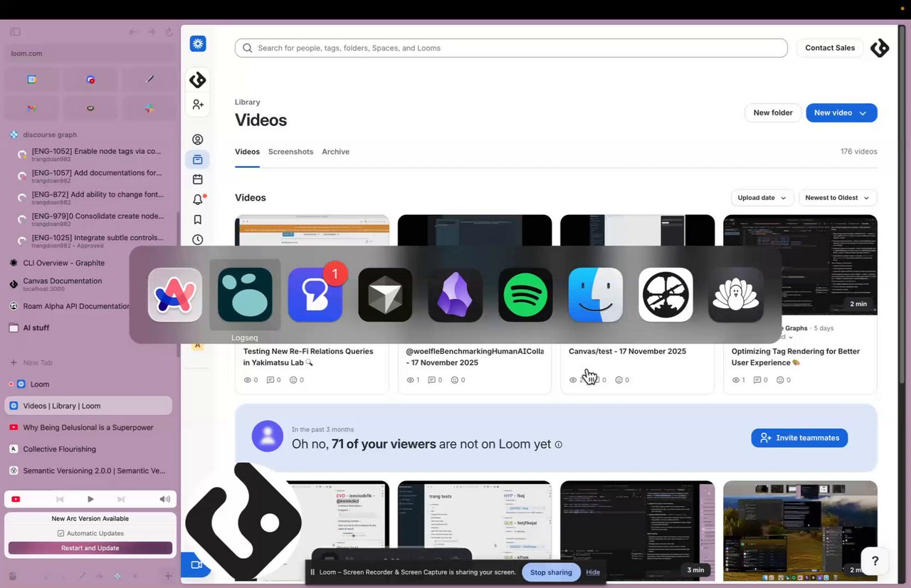The width and height of the screenshot is (911, 588).
Task: Open the Meetings calendar icon in Loom rail
Action: (198, 179)
